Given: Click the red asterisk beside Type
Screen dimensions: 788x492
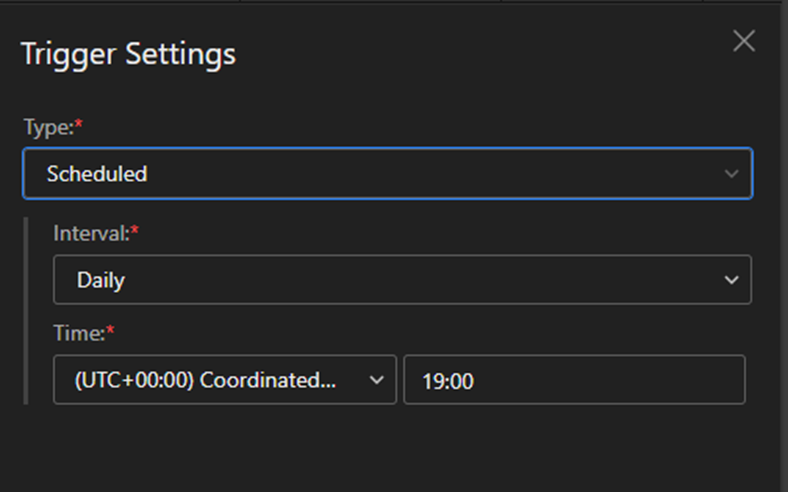Looking at the screenshot, I should 79,125.
